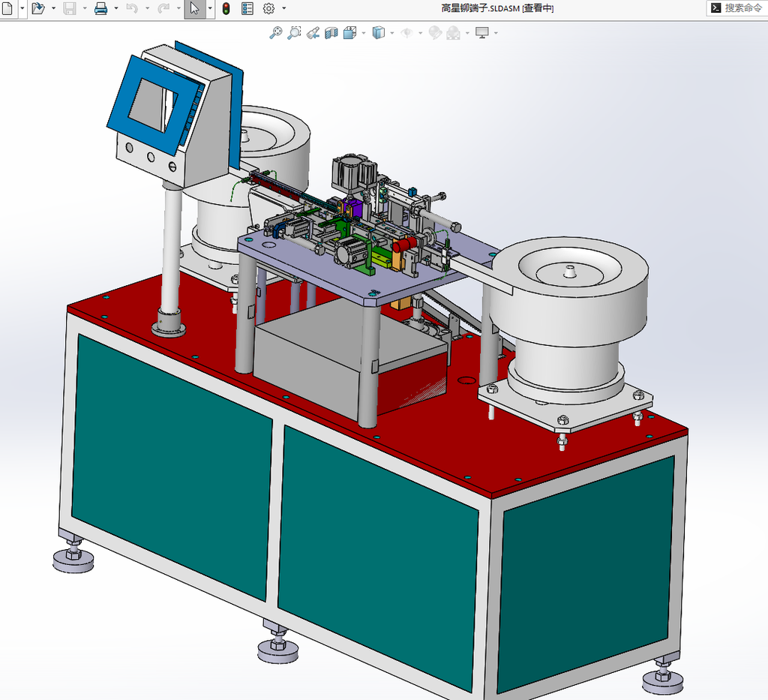Expand the Display Style dropdown arrow
The width and height of the screenshot is (768, 700).
[x=391, y=33]
